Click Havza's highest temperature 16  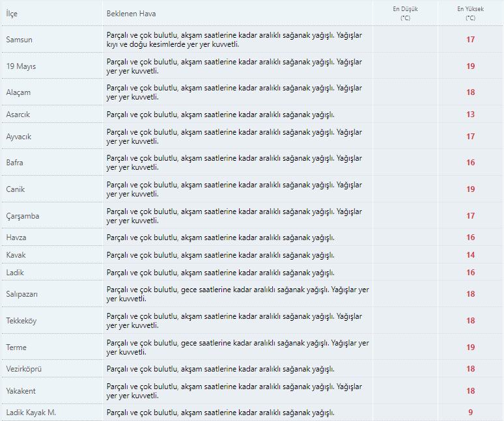pos(471,238)
